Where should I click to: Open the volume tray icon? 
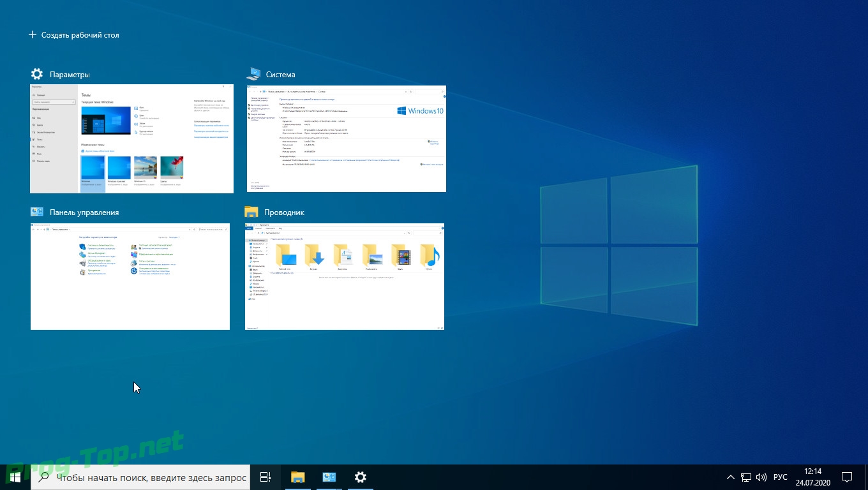[761, 477]
